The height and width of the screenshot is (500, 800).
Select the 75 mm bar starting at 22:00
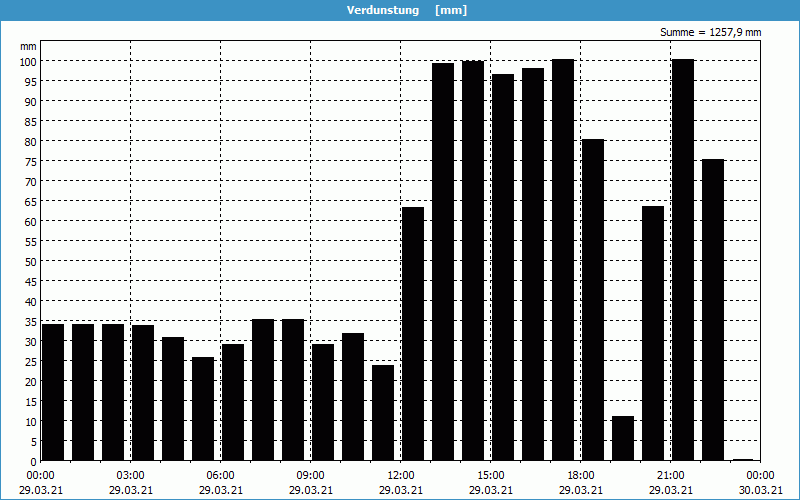click(x=713, y=310)
